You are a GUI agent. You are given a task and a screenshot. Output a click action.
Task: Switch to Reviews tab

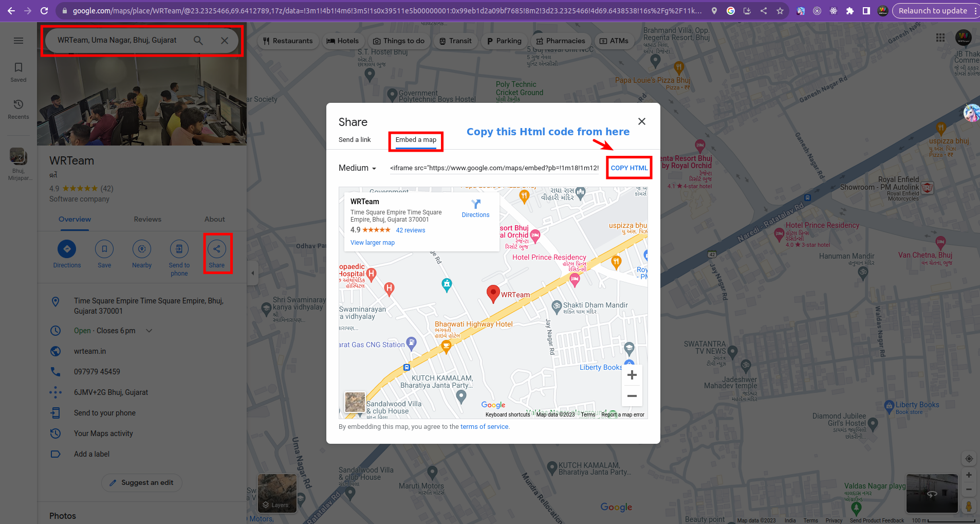click(147, 219)
